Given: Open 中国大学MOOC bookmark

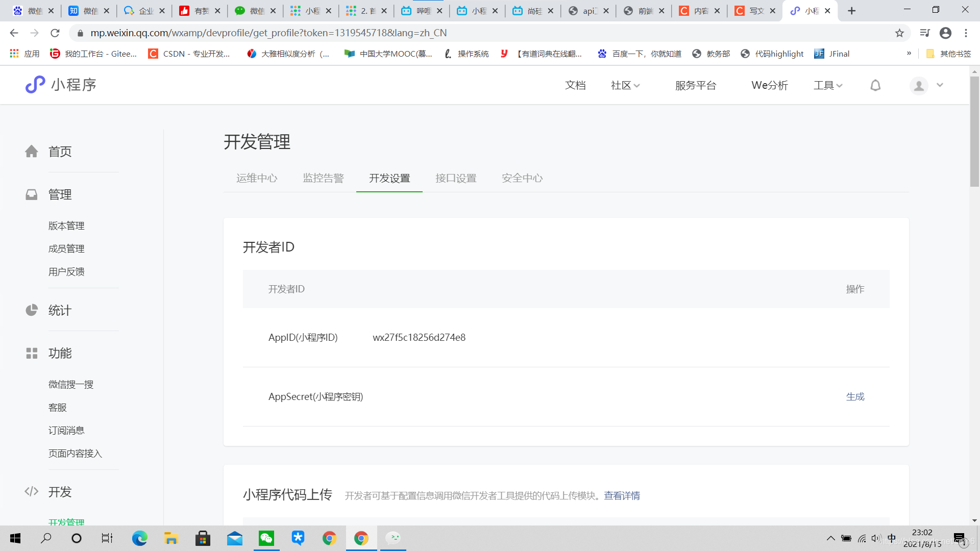Looking at the screenshot, I should point(388,54).
